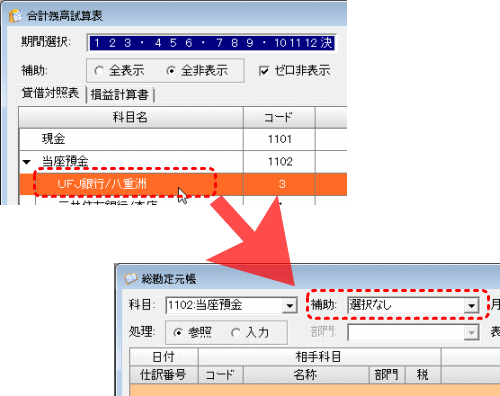Click code cell 3 in highlighted row
This screenshot has height=396, width=500.
[x=279, y=184]
